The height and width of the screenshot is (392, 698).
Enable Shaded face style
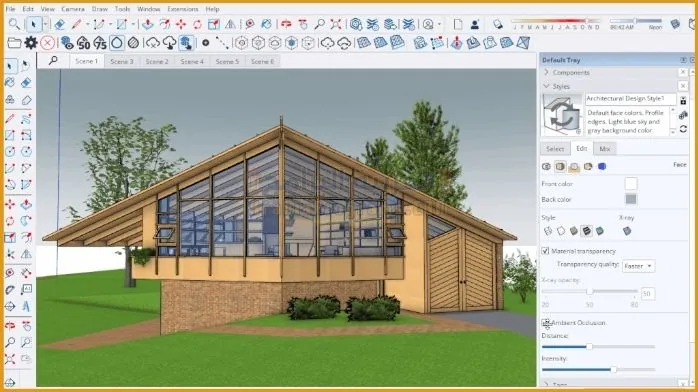(574, 231)
